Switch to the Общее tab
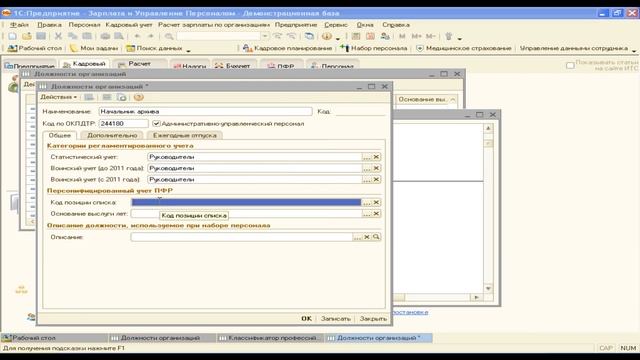 point(60,135)
